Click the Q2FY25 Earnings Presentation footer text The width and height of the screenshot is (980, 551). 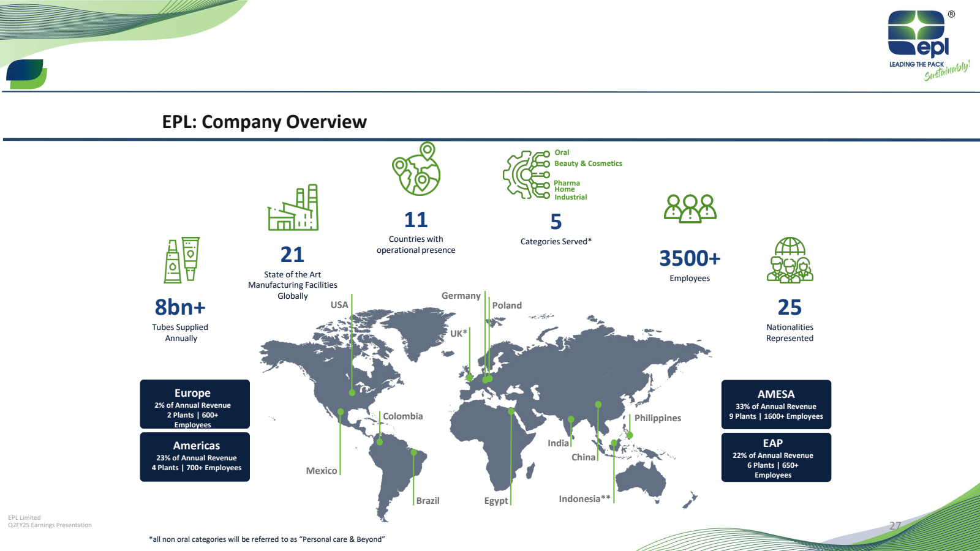[50, 525]
